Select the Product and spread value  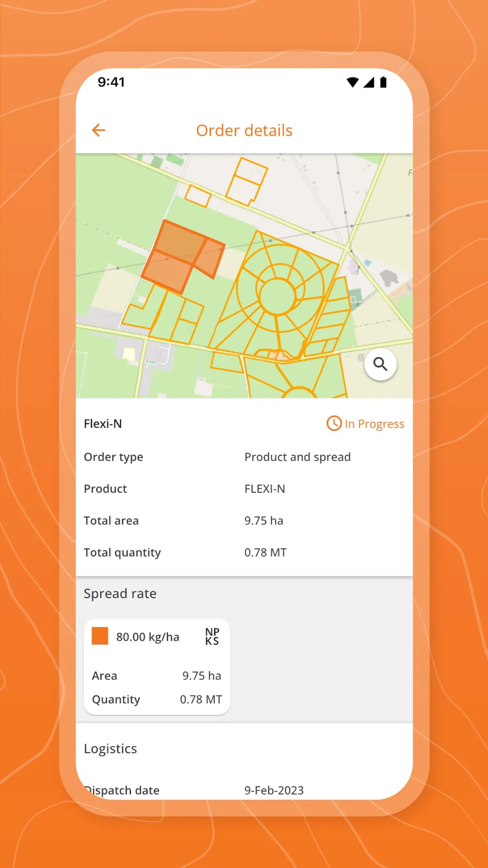[297, 457]
